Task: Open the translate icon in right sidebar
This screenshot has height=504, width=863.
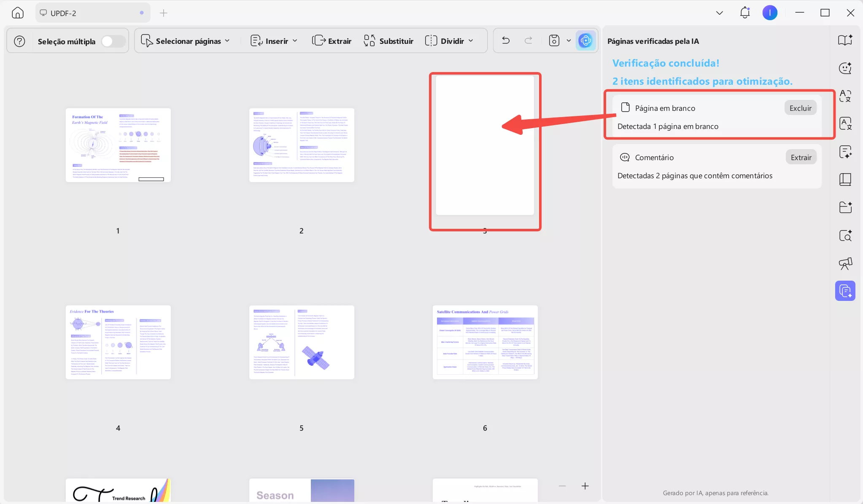Action: click(x=845, y=96)
